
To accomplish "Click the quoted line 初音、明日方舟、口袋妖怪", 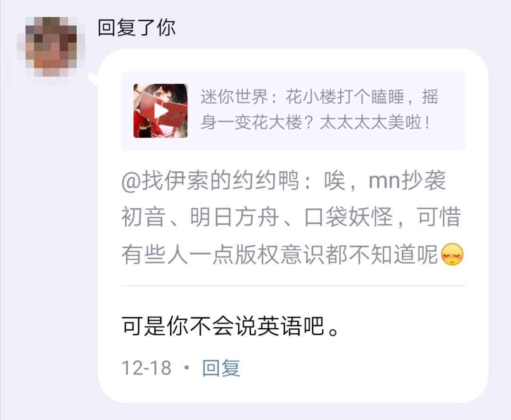I will pos(257,217).
